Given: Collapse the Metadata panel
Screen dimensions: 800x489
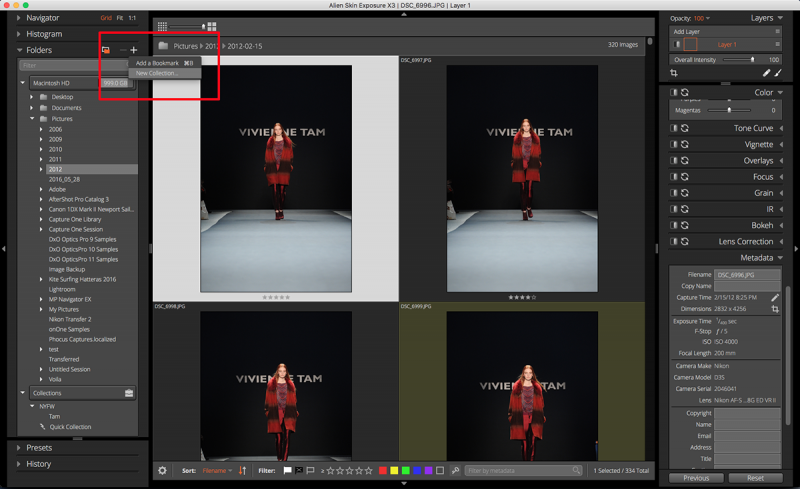Looking at the screenshot, I should tap(780, 258).
